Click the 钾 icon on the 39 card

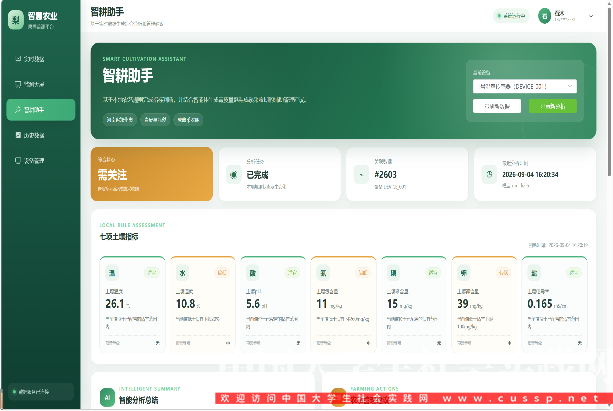point(464,273)
